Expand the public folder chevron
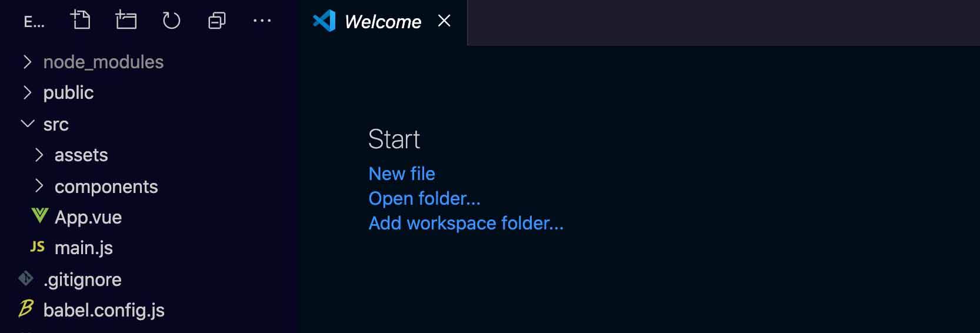980x333 pixels. coord(27,92)
